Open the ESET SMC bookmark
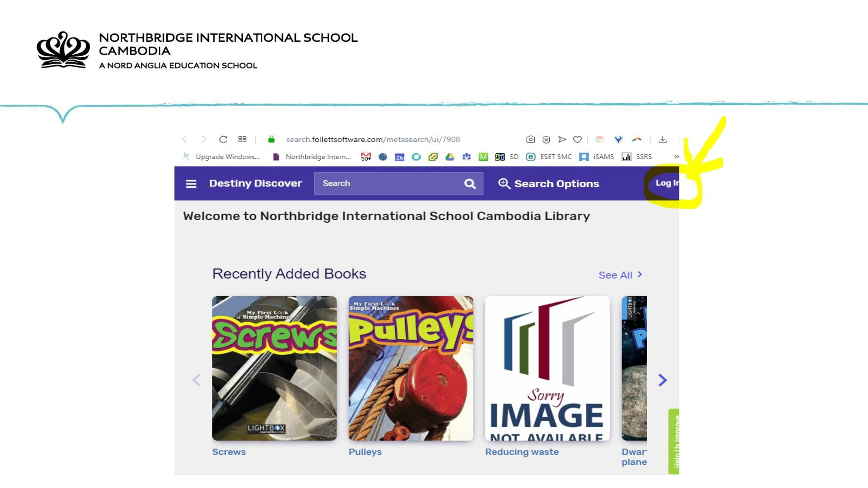This screenshot has width=868, height=488. pos(549,157)
